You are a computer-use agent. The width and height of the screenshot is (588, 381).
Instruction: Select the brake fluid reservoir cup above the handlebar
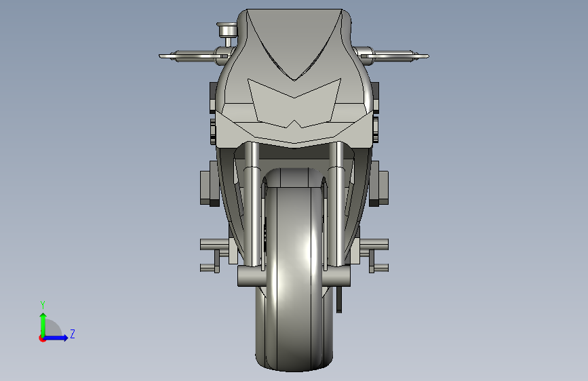tap(227, 30)
